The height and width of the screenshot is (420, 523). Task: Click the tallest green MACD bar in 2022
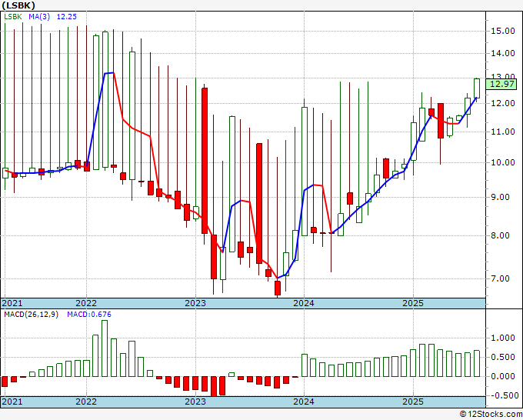point(105,348)
